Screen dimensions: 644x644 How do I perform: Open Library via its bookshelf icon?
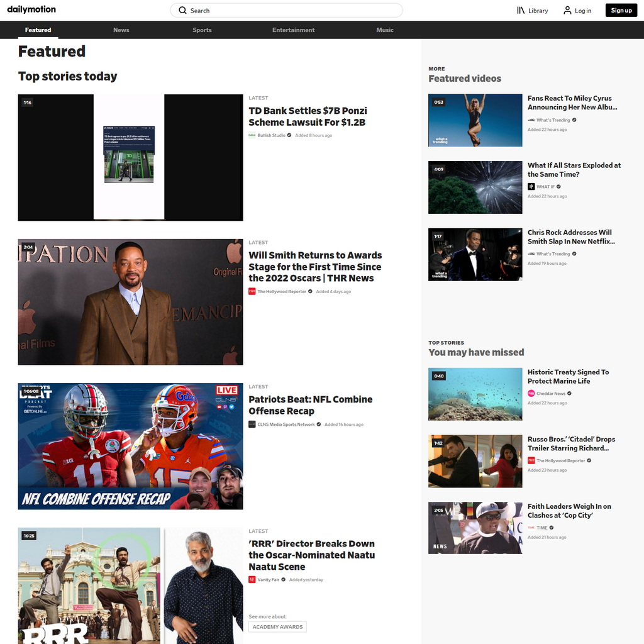[x=521, y=10]
